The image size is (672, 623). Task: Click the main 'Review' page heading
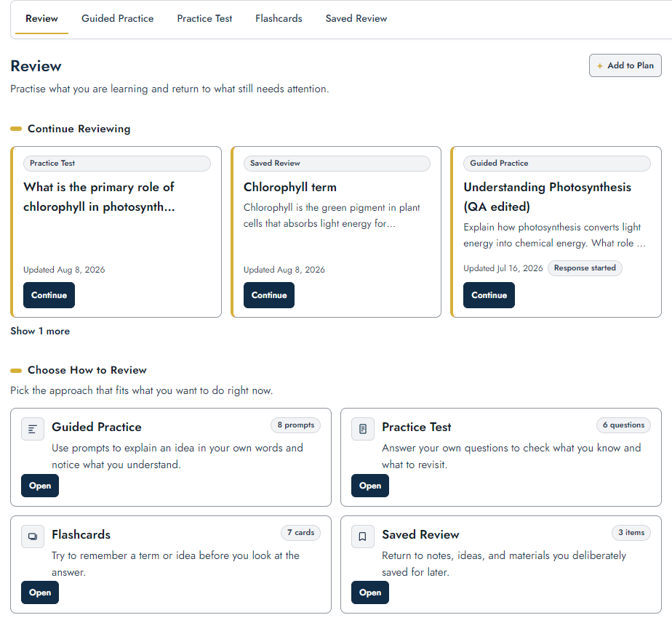pyautogui.click(x=36, y=66)
